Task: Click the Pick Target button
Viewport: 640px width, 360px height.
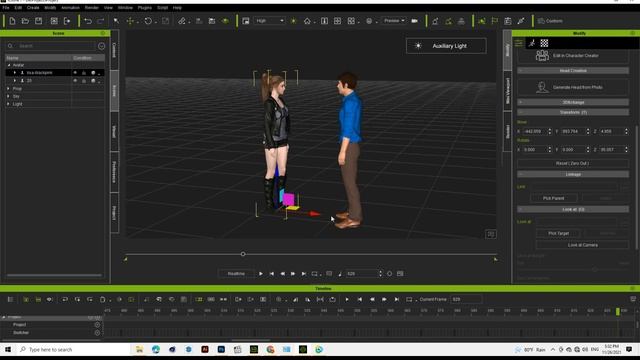Action: [558, 233]
